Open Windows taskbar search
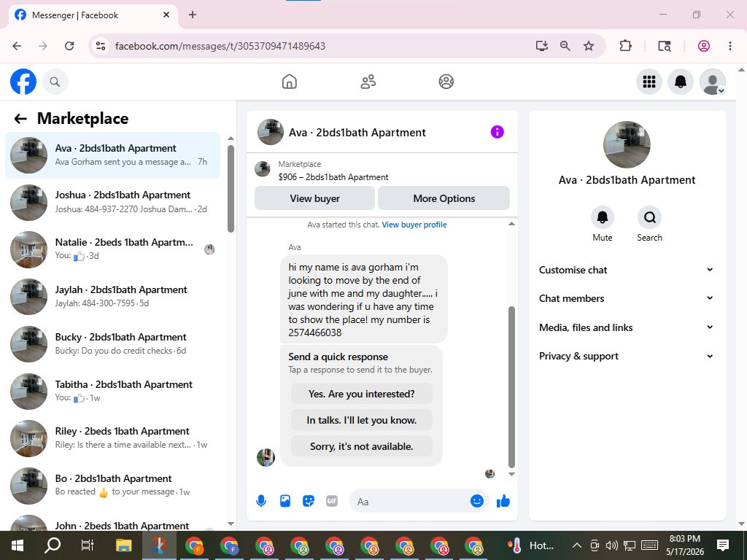This screenshot has height=560, width=747. [x=53, y=545]
